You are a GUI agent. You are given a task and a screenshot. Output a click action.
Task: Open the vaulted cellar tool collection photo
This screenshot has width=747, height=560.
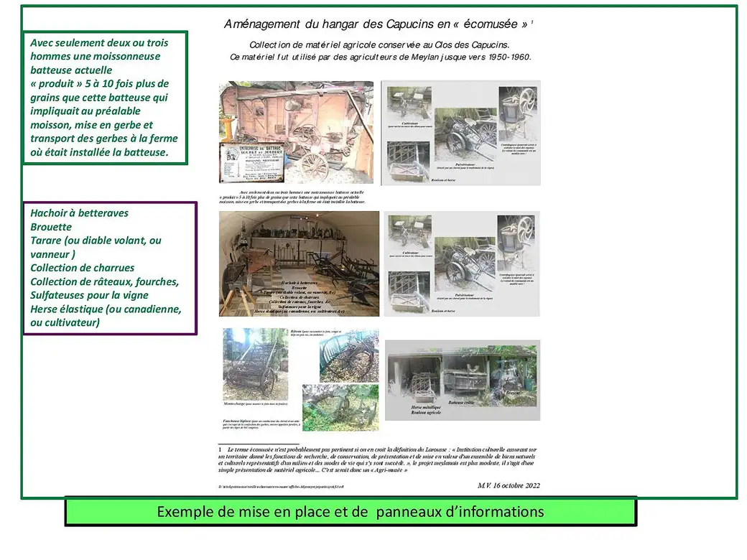click(x=300, y=263)
